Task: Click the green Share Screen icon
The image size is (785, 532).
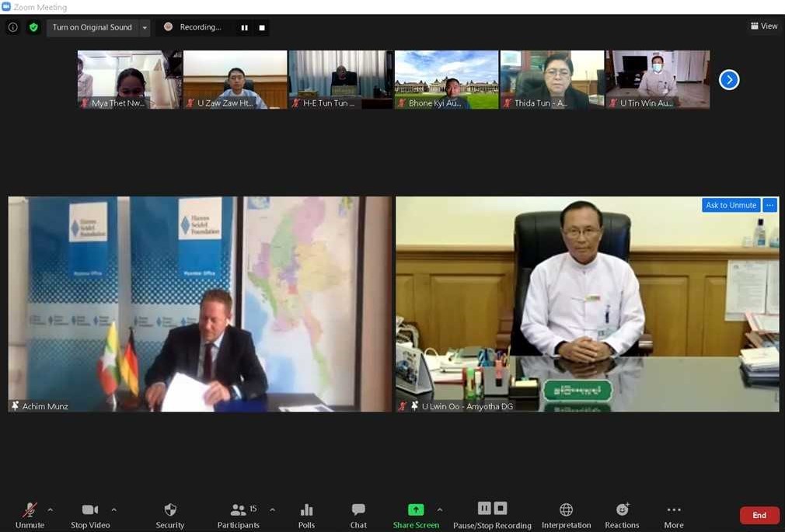Action: point(416,510)
